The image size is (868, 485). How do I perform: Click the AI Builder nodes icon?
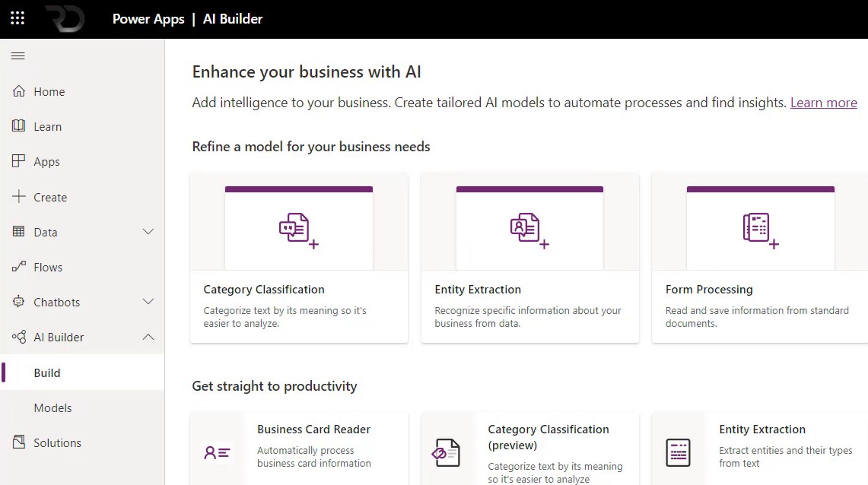[19, 337]
